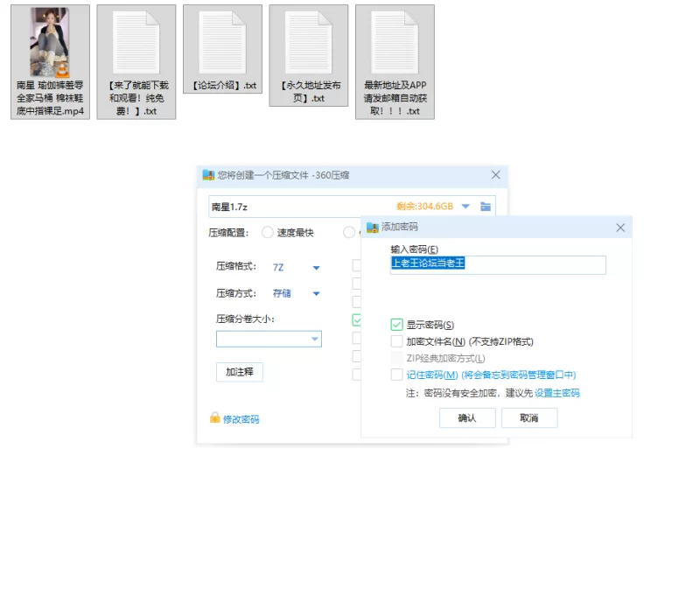Click the 添加密码 dialog title icon
This screenshot has height=596, width=700.
pos(373,228)
